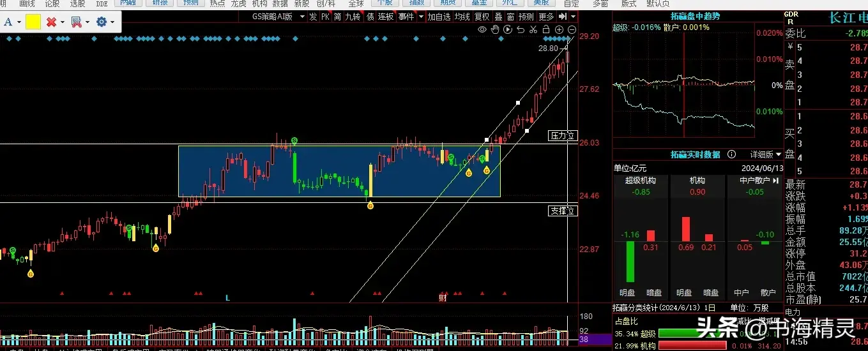
Task: Toggle the chart lock icon
Action: pos(546,29)
